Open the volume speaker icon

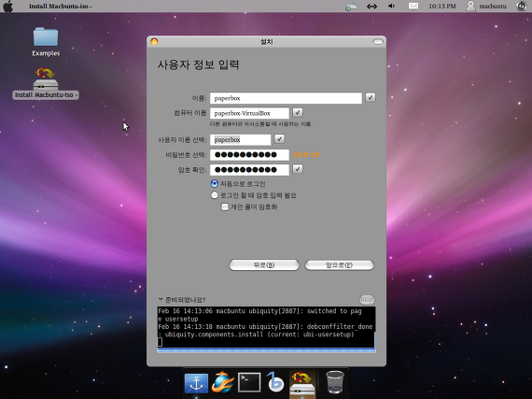pyautogui.click(x=392, y=7)
